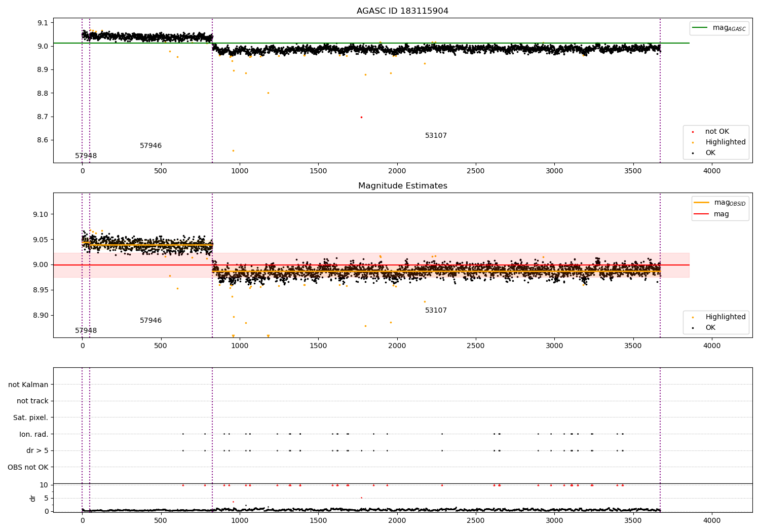The height and width of the screenshot is (532, 760).
Task: Click the red 'mag' legend entry
Action: pos(712,214)
